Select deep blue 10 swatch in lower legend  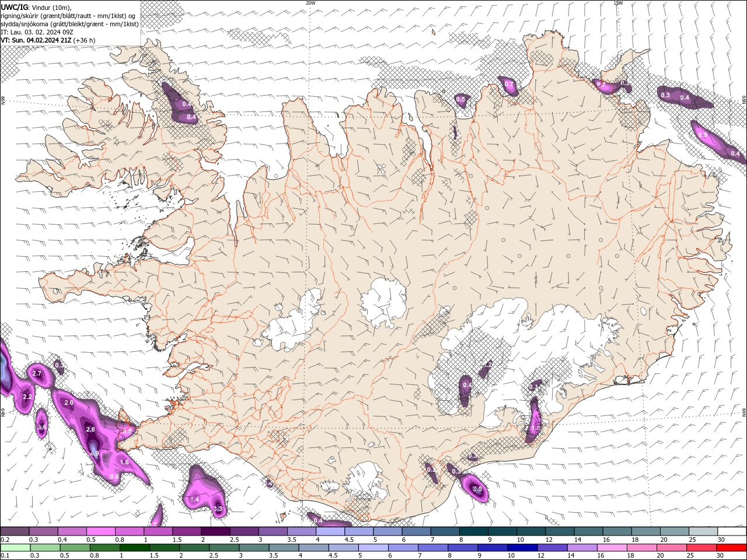522,548
